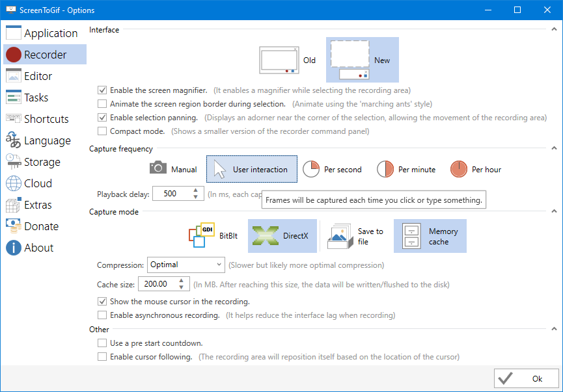
Task: Click the Per minute clock icon
Action: point(385,169)
